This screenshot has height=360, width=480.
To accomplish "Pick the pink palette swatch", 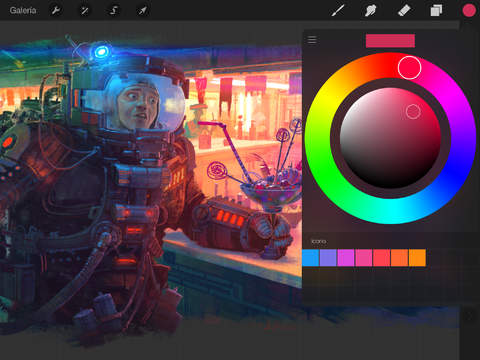I will (x=364, y=258).
